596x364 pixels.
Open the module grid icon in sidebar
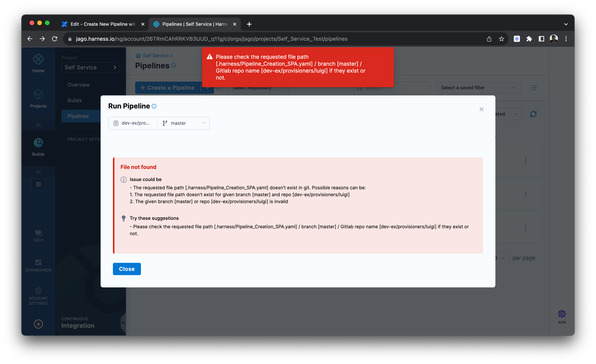(38, 184)
